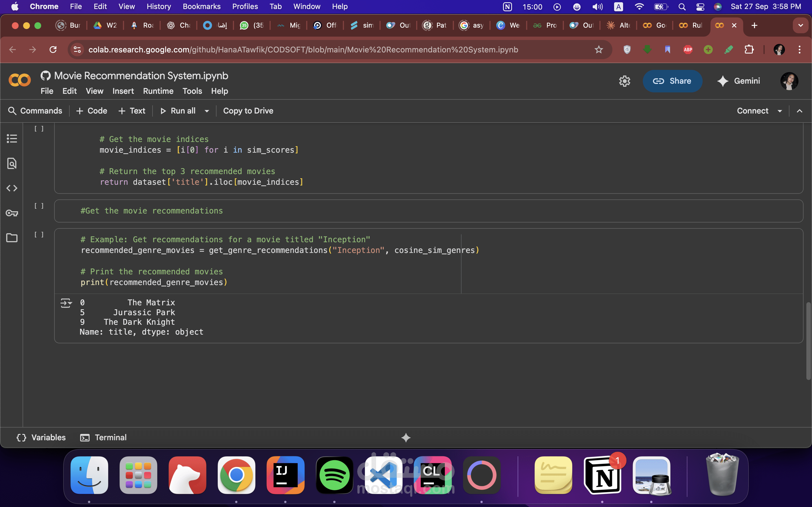Click the Share button
This screenshot has height=507, width=812.
672,81
